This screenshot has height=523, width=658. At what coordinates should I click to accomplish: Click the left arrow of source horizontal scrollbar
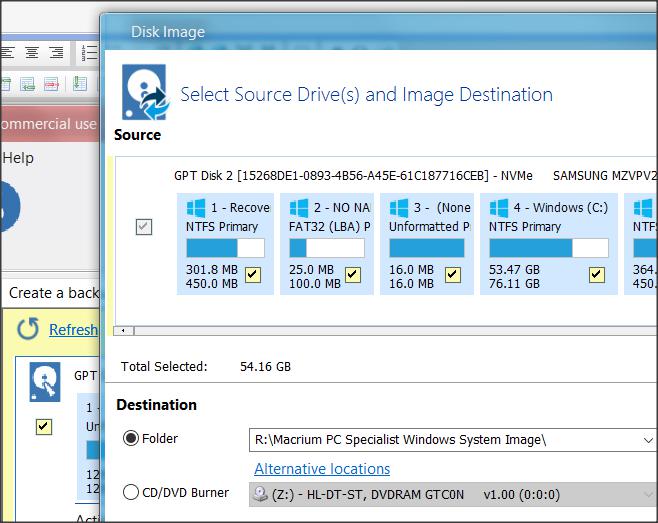click(123, 331)
